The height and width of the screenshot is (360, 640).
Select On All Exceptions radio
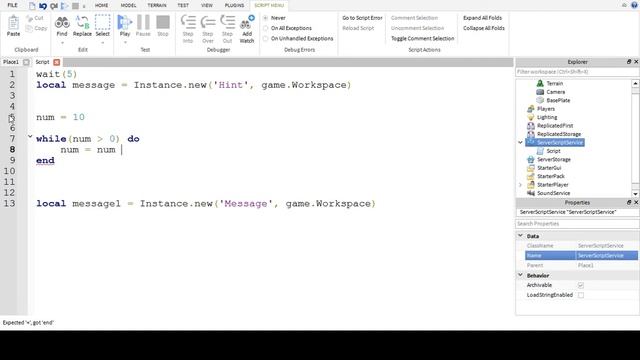click(x=265, y=28)
